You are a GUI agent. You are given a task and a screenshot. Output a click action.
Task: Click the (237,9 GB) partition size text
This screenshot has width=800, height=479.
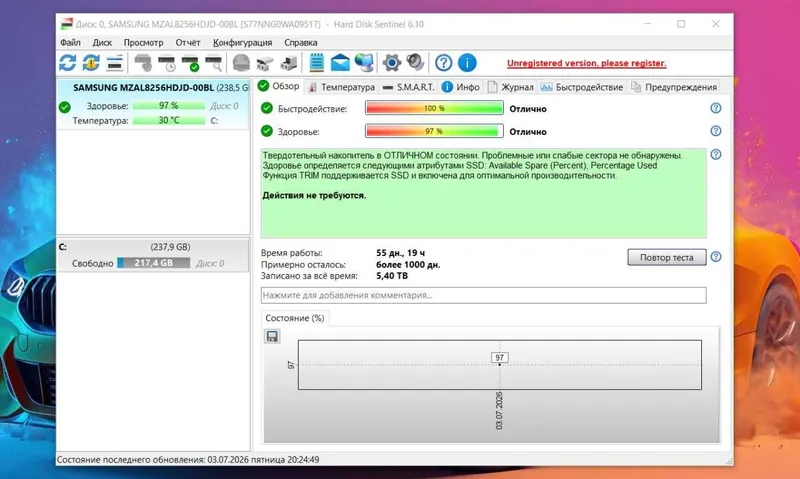pyautogui.click(x=170, y=247)
